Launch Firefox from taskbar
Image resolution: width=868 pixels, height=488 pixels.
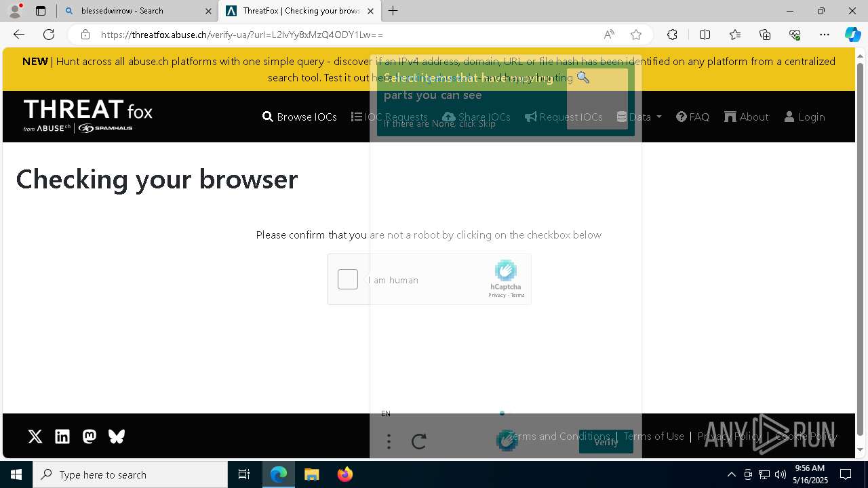(x=345, y=474)
